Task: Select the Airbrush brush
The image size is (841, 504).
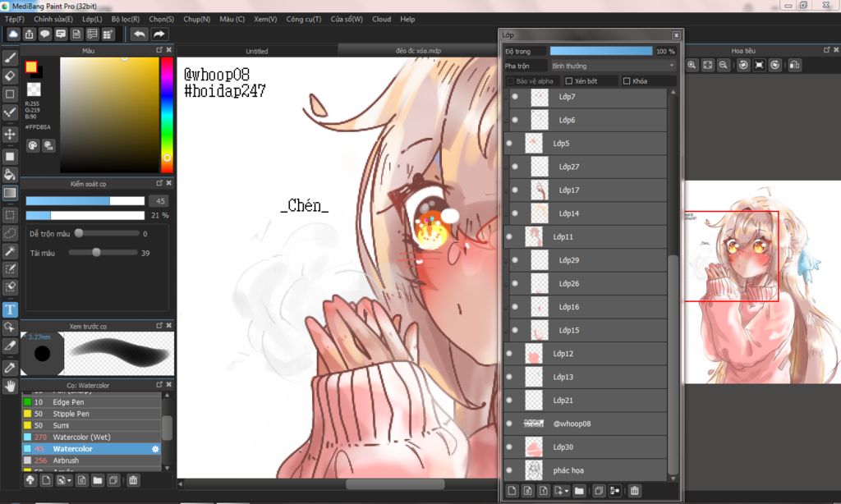Action: (x=91, y=460)
